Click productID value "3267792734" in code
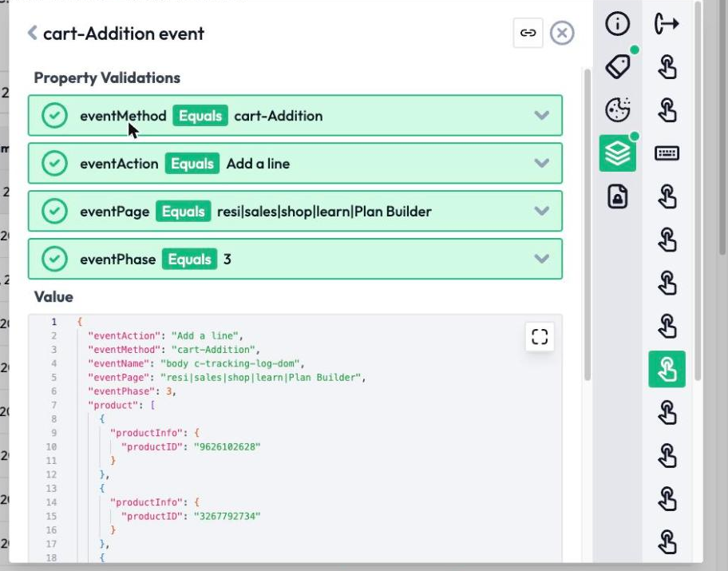This screenshot has height=571, width=728. coord(227,516)
